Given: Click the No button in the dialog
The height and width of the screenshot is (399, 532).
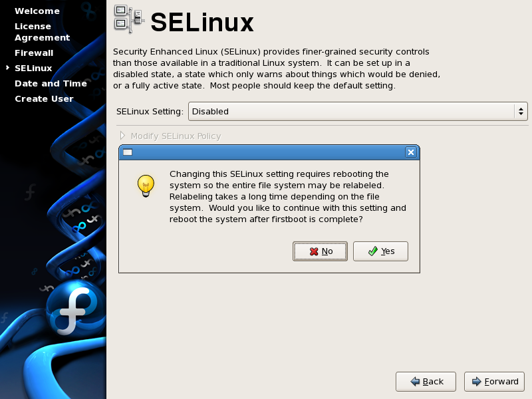Looking at the screenshot, I should pos(320,251).
